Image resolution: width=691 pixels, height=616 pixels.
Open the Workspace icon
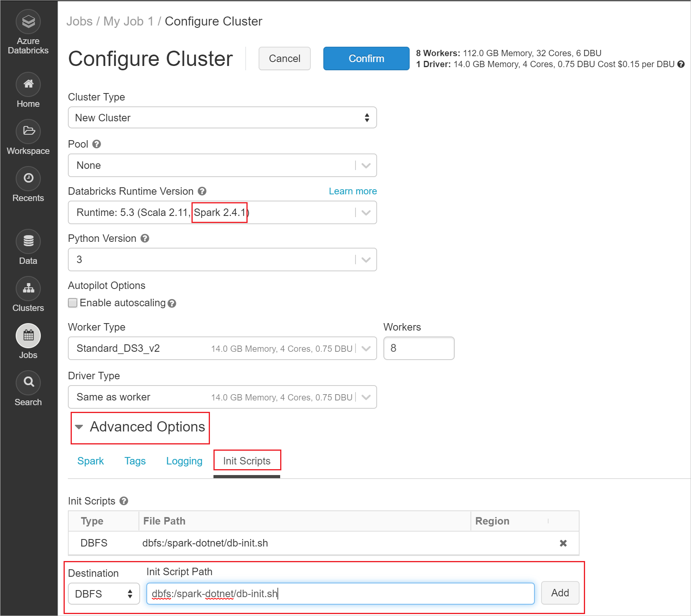(28, 132)
